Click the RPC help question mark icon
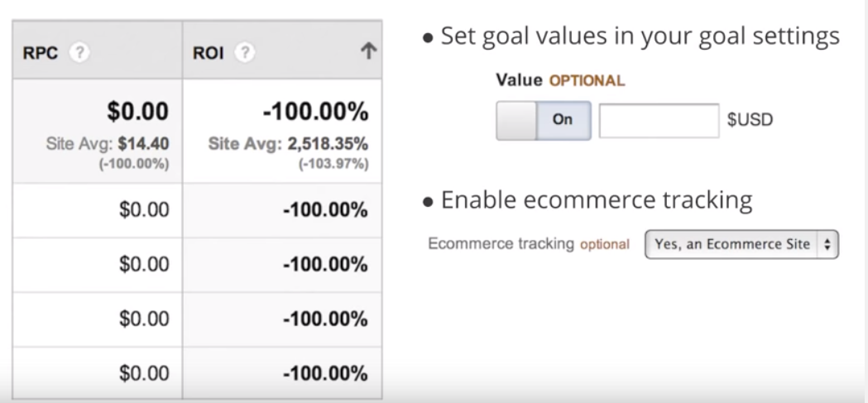The height and width of the screenshot is (403, 868). pyautogui.click(x=79, y=53)
